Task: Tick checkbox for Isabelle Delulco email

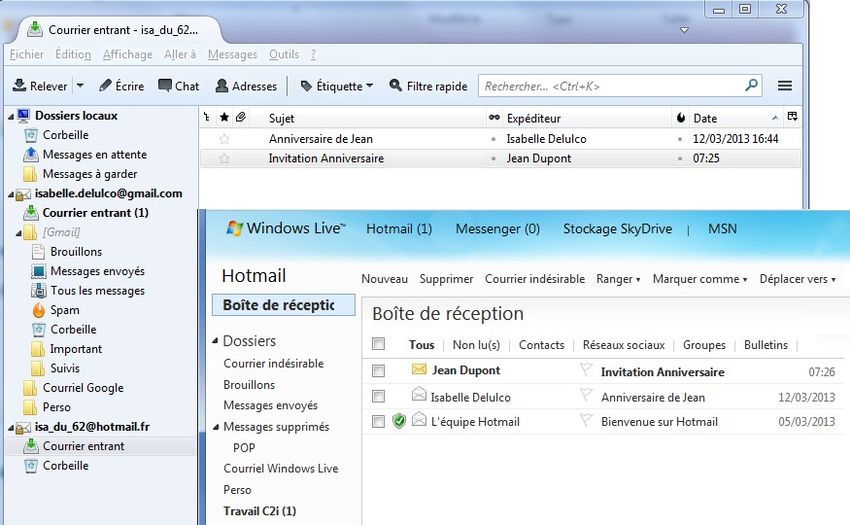Action: click(x=378, y=396)
